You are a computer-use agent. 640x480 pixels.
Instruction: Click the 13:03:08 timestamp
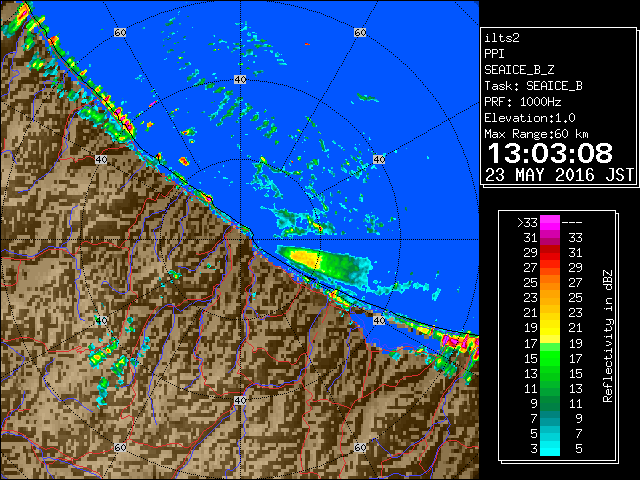pos(550,153)
